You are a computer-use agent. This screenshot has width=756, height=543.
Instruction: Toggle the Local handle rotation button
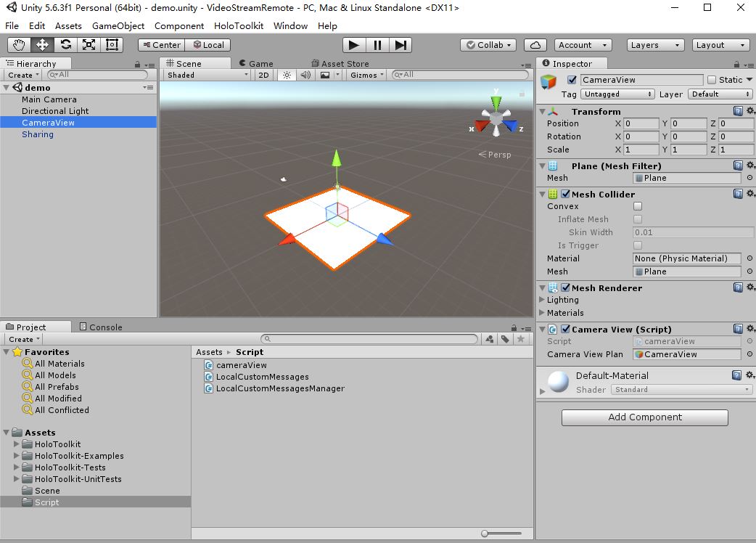pos(208,45)
